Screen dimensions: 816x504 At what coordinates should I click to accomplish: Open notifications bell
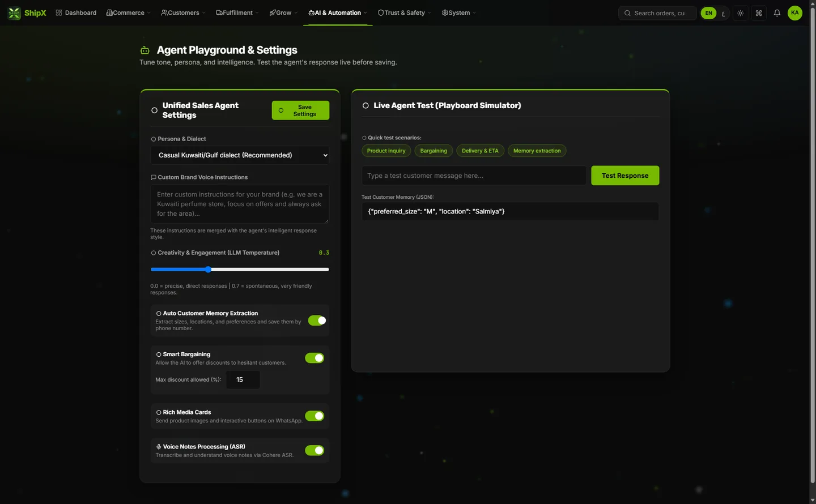click(777, 13)
